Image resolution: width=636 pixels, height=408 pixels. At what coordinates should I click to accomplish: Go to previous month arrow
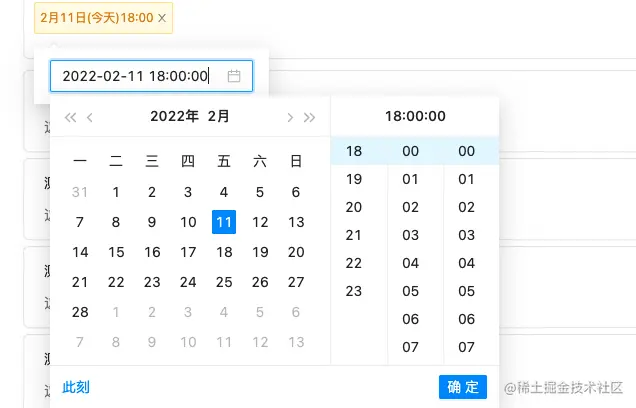pos(90,117)
